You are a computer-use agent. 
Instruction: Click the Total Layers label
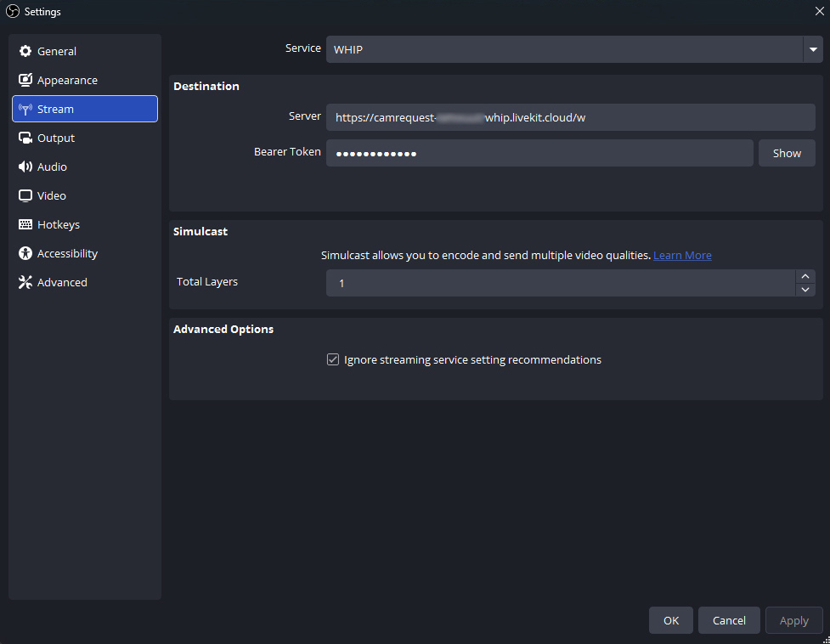point(207,282)
